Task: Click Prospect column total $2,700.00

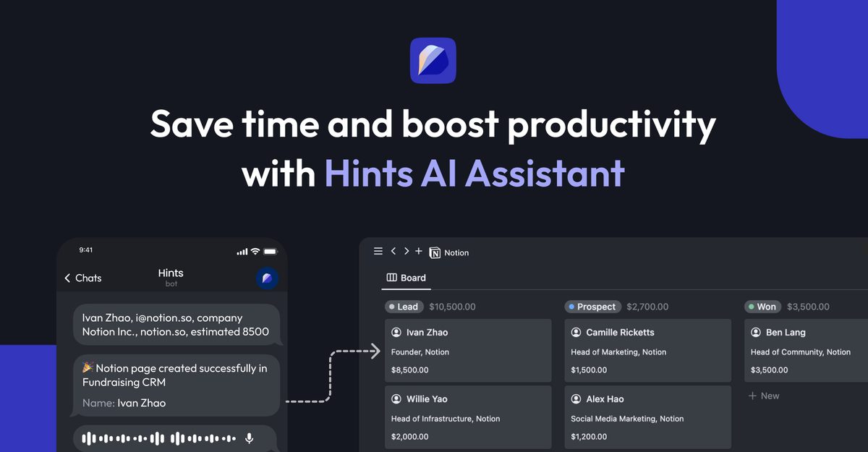Action: point(647,307)
